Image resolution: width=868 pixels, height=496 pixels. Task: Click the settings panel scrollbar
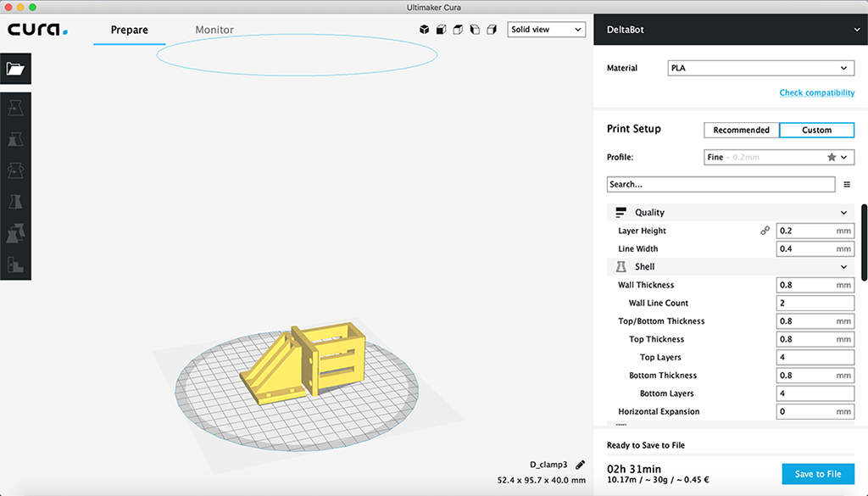(864, 242)
